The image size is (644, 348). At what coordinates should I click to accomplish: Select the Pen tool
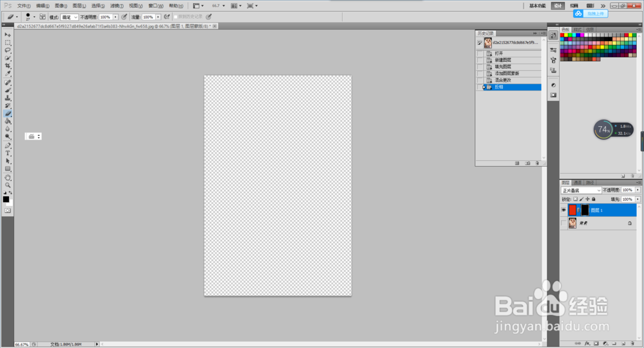coord(7,145)
